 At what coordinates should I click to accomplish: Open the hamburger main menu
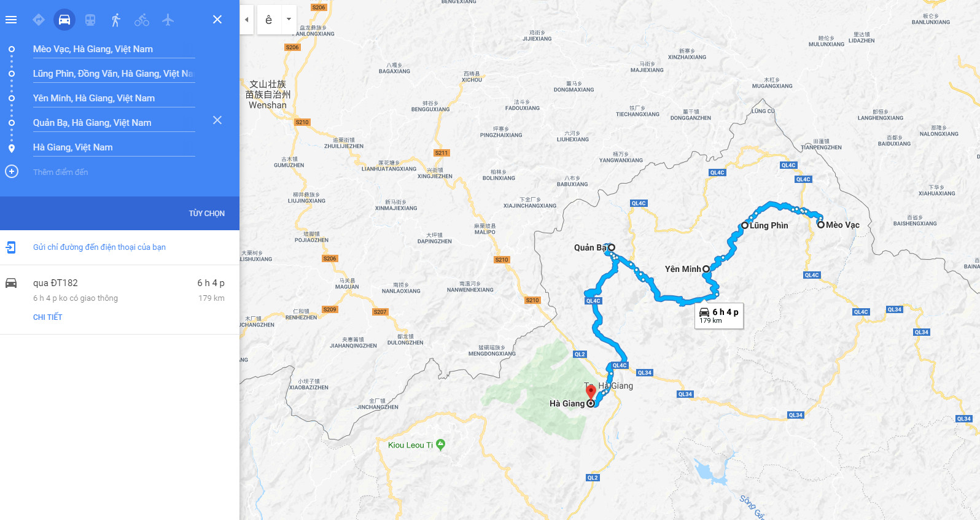[x=11, y=20]
